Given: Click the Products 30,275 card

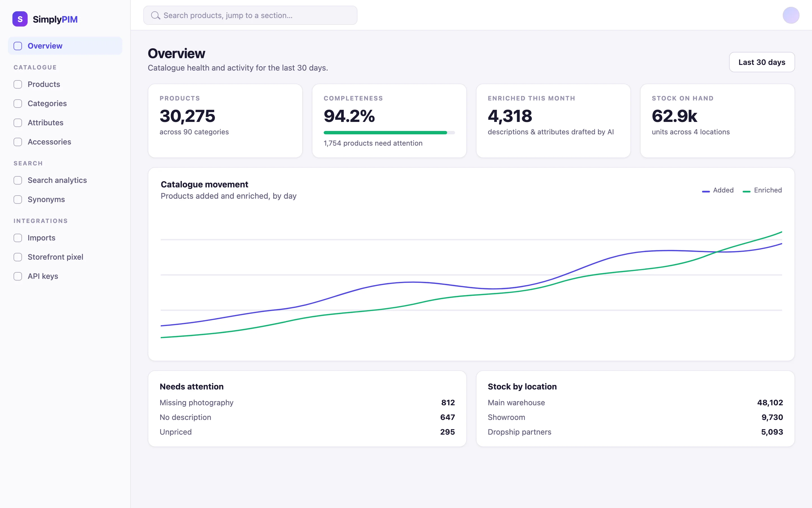Looking at the screenshot, I should pos(225,121).
